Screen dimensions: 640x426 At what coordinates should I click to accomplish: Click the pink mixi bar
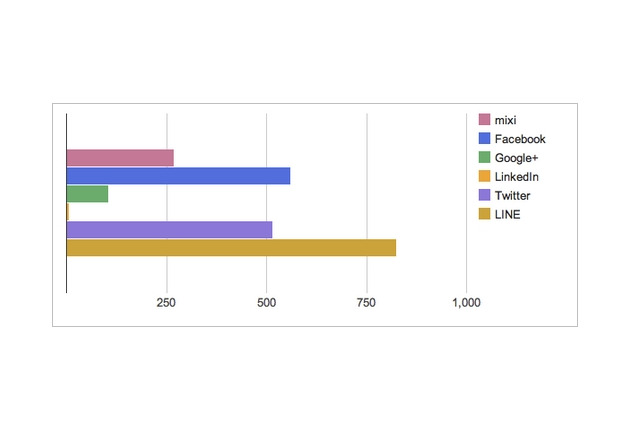[120, 158]
